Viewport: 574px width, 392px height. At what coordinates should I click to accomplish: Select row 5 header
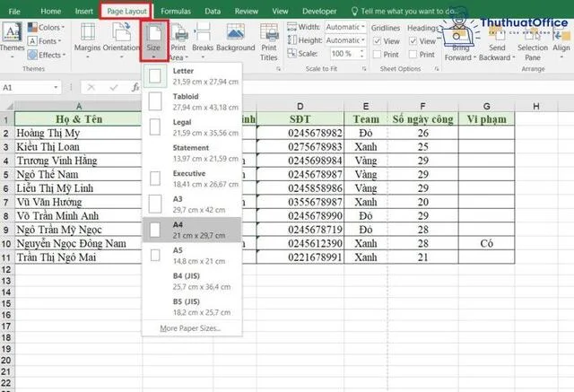[6, 175]
